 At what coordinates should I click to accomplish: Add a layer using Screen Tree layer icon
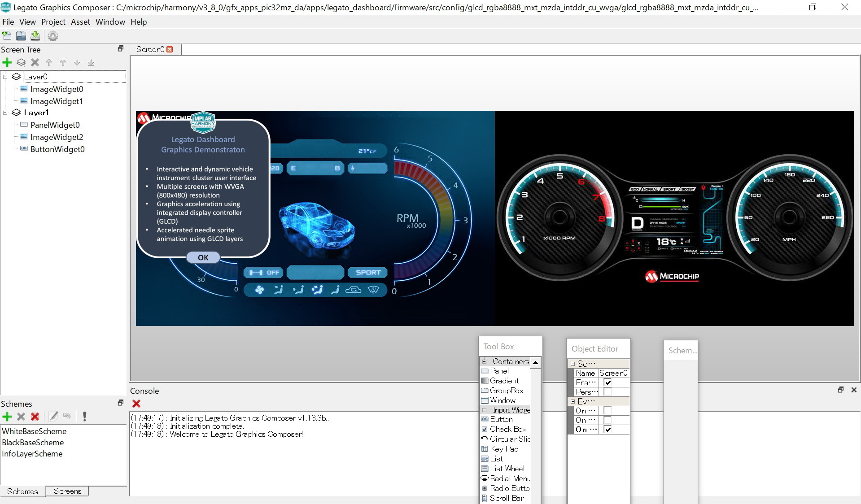(21, 62)
